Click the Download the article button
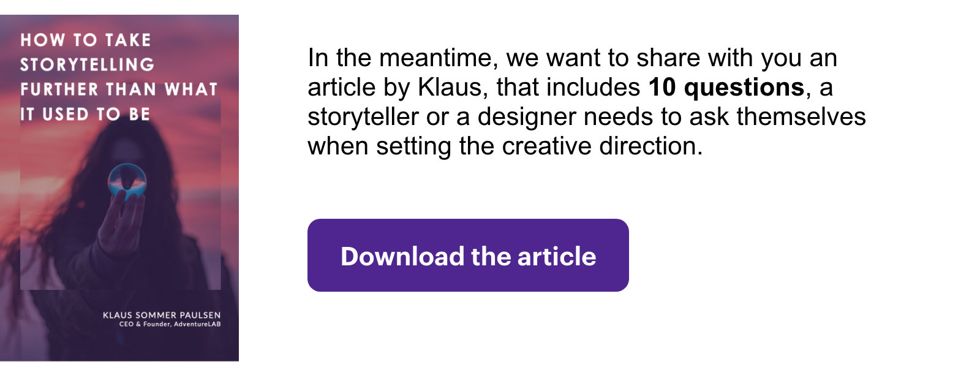The width and height of the screenshot is (980, 383). click(468, 255)
